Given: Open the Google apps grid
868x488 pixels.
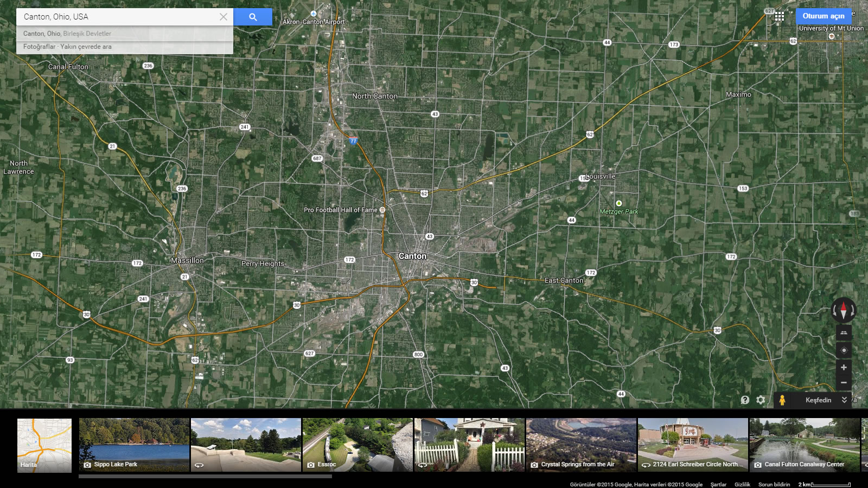Looking at the screenshot, I should [779, 16].
